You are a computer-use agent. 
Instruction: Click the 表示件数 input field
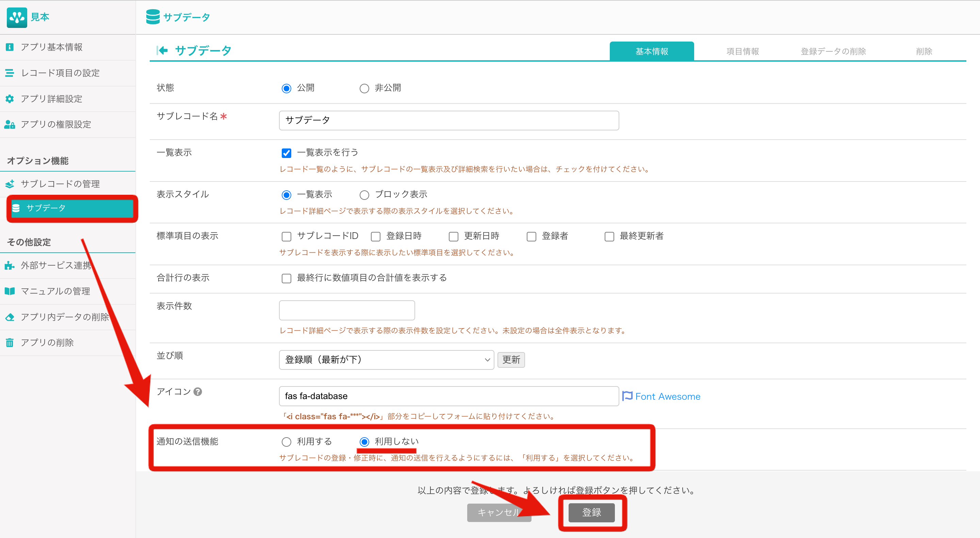pos(347,310)
